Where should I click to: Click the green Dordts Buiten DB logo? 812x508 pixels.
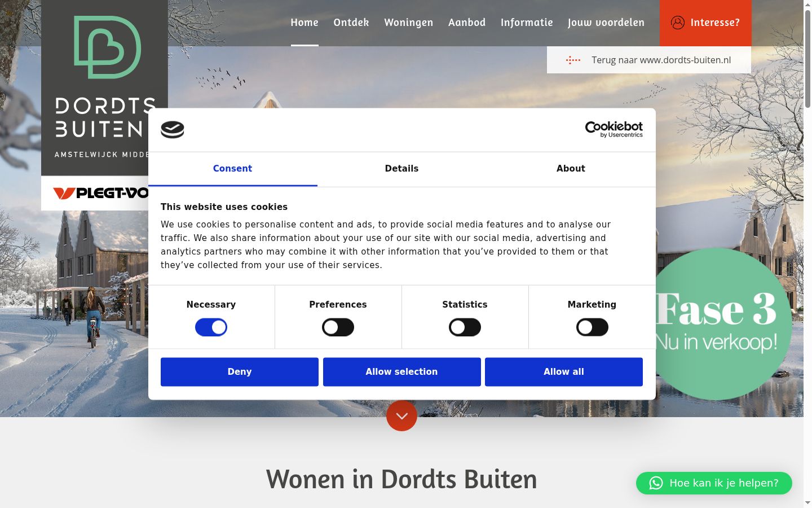[107, 47]
